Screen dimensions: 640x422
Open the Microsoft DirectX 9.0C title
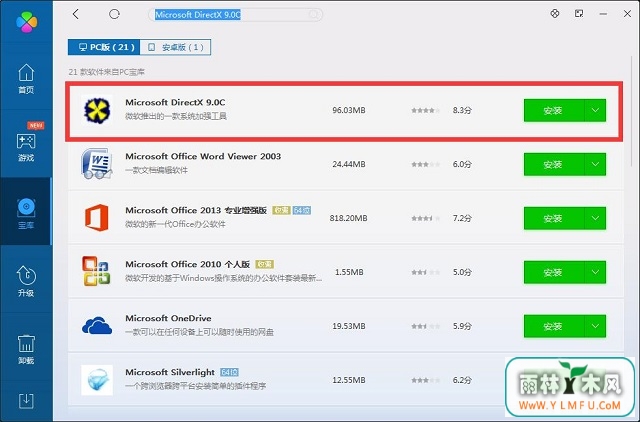click(175, 102)
